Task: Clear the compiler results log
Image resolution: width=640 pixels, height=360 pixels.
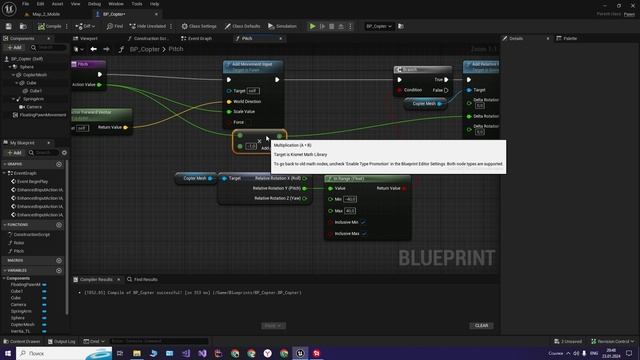Action: [x=481, y=326]
